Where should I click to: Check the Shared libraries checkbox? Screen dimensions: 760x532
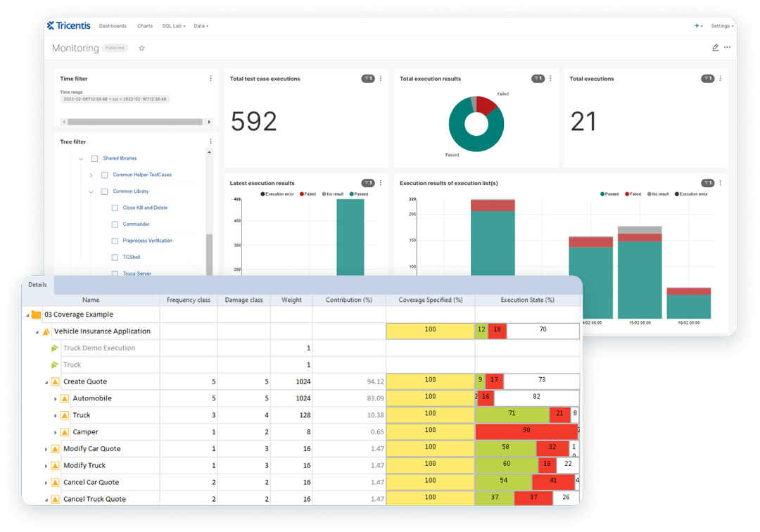tap(94, 158)
